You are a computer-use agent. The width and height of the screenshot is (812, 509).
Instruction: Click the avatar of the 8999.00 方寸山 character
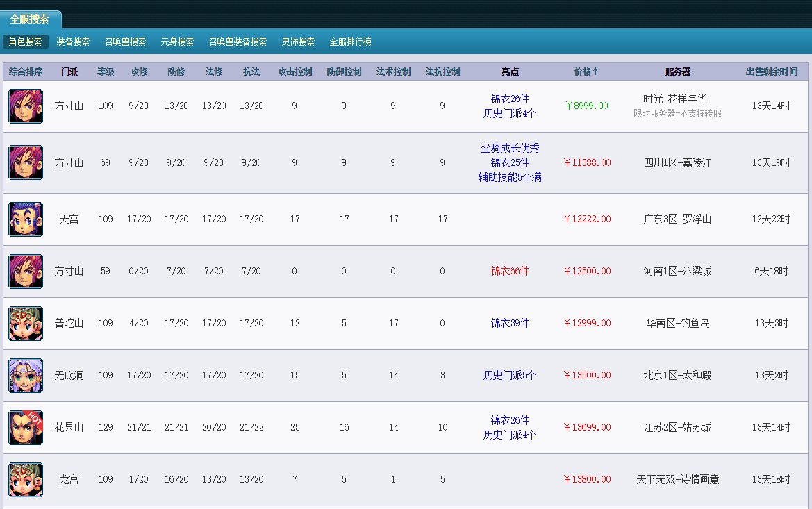26,106
